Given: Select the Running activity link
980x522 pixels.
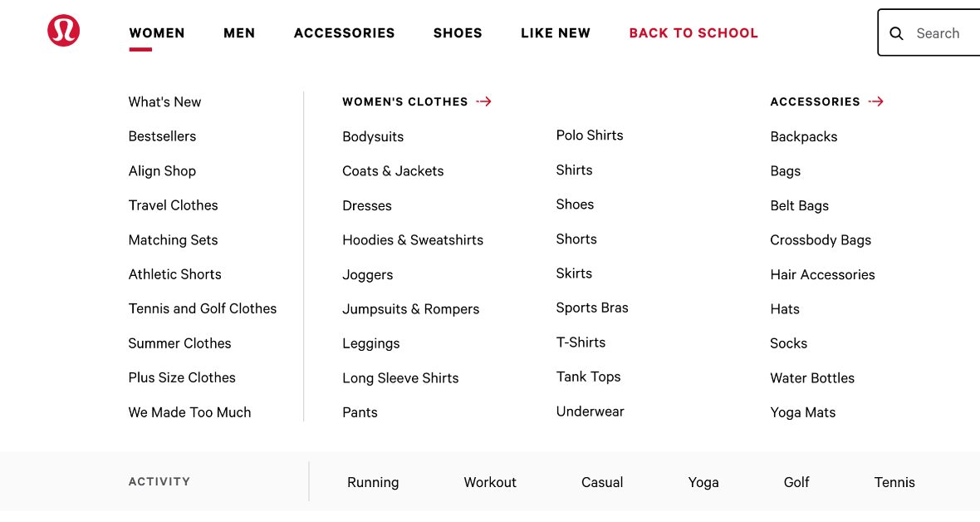Looking at the screenshot, I should [x=373, y=483].
